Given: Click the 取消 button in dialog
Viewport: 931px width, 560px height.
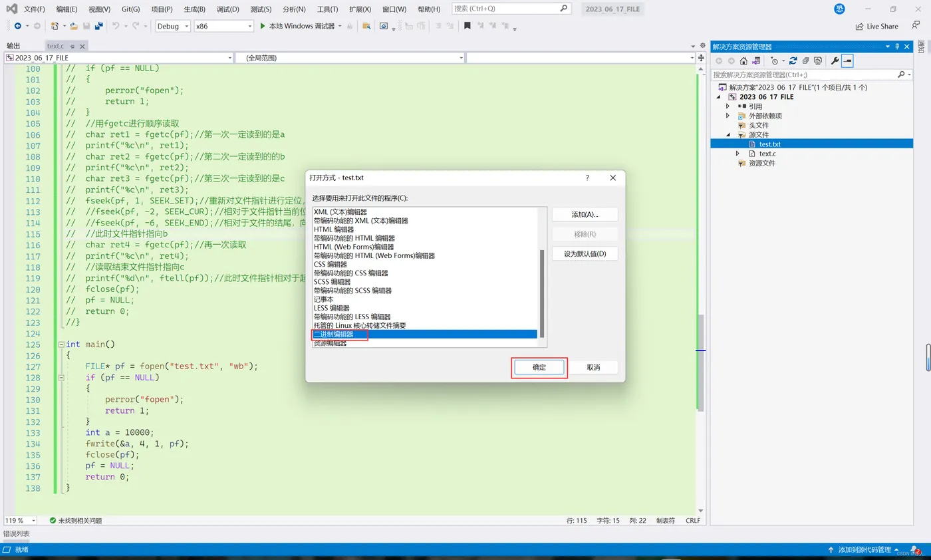Looking at the screenshot, I should 593,368.
